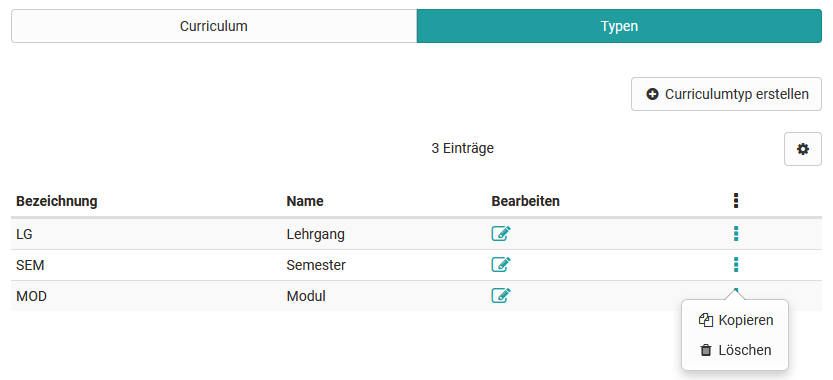Click the trash icon beside Löschen
This screenshot has width=833, height=380.
click(706, 350)
